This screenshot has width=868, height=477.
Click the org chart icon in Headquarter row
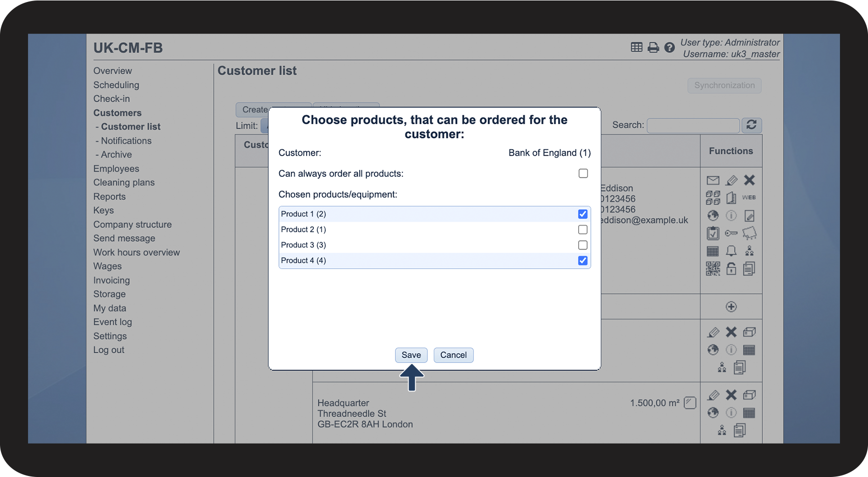pyautogui.click(x=722, y=430)
